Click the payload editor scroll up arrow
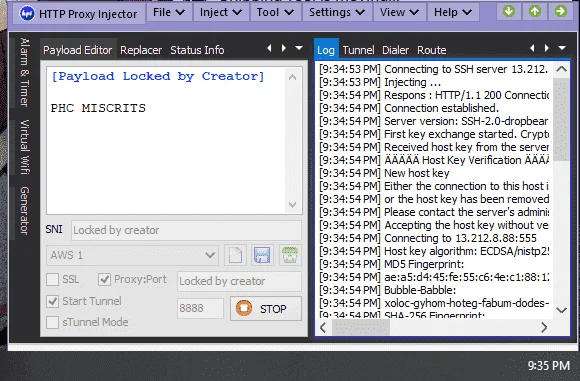Screen dimensions: 580x381 point(292,77)
